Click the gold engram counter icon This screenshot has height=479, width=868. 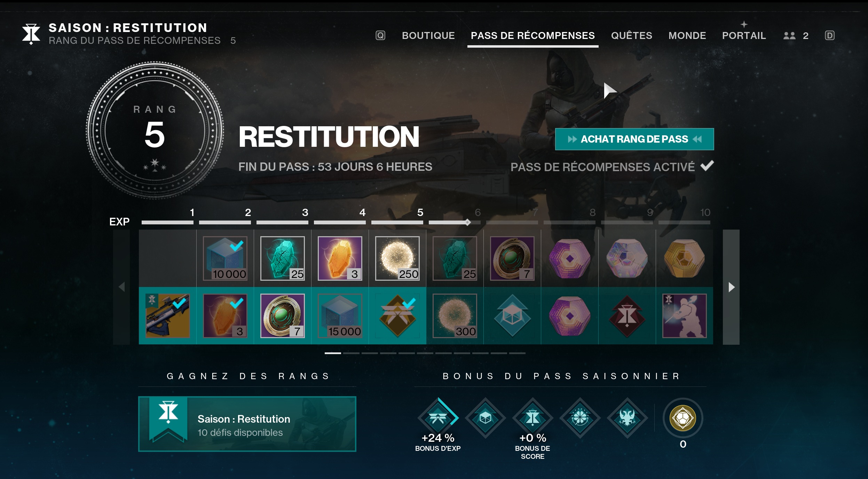point(682,418)
